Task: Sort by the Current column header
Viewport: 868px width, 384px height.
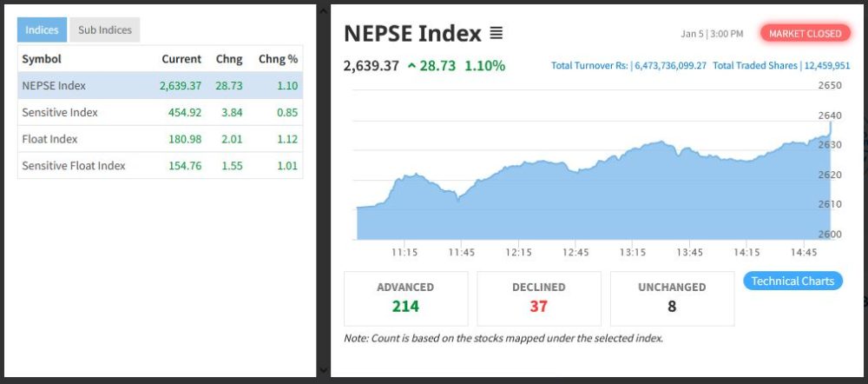Action: click(x=181, y=59)
